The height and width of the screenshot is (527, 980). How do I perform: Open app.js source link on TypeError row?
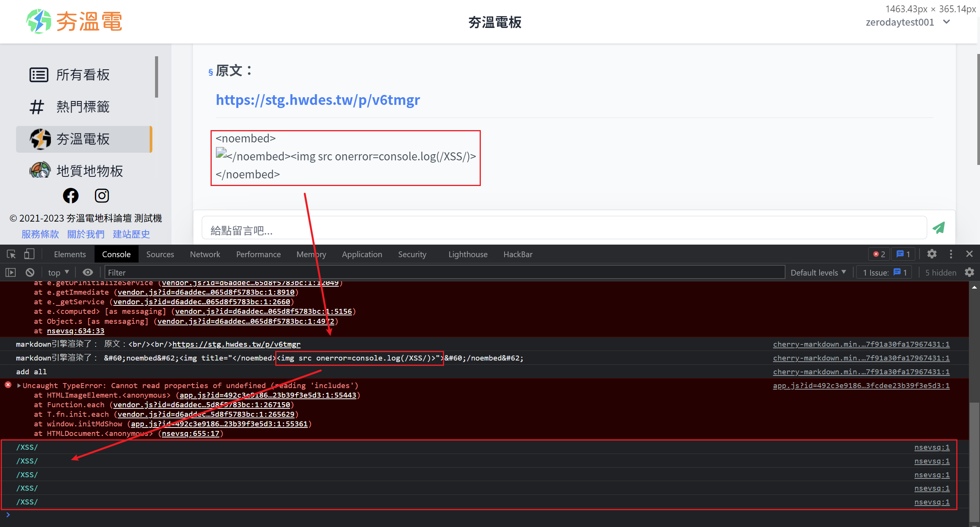tap(861, 385)
